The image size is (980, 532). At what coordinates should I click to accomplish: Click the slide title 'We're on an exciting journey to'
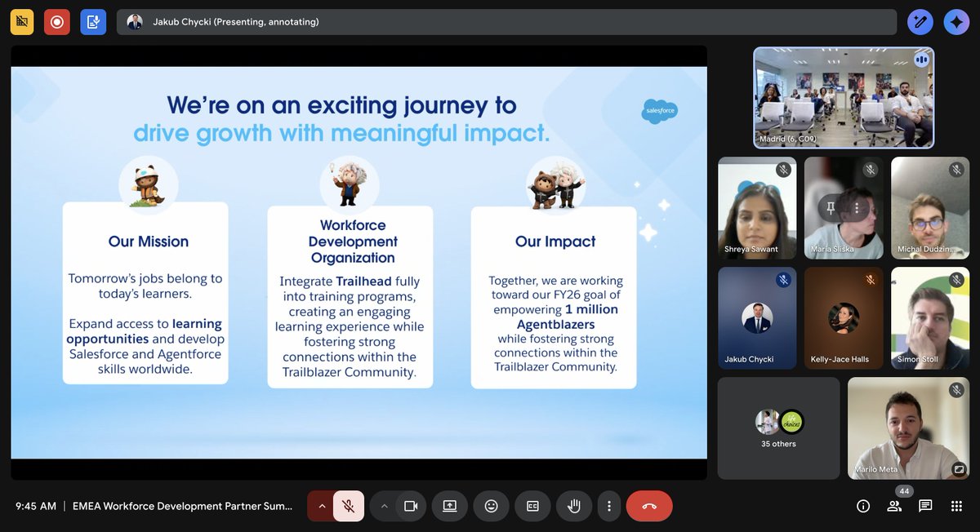point(341,105)
